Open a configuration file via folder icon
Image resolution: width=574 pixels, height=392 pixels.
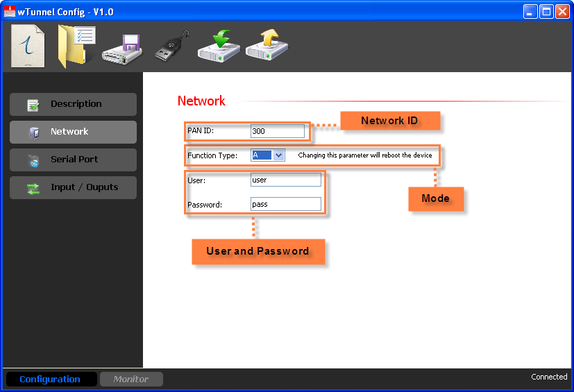pos(76,46)
